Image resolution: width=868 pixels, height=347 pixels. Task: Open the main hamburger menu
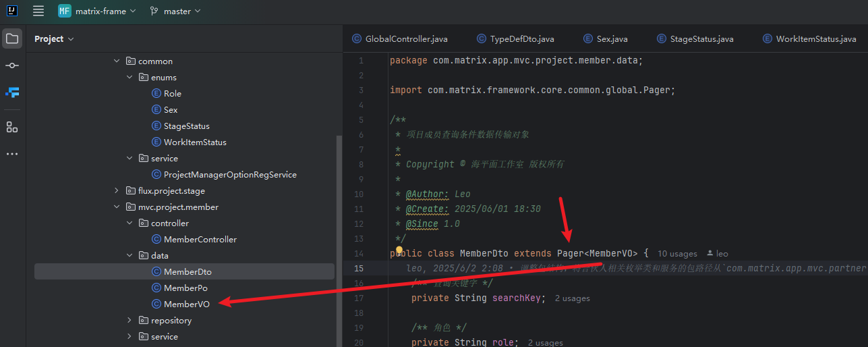coord(38,11)
